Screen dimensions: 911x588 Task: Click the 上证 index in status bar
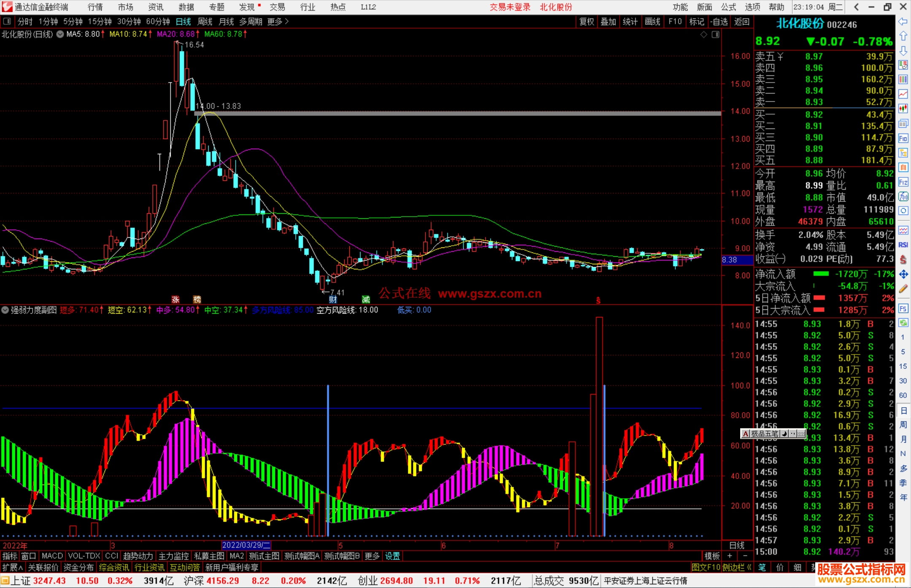pyautogui.click(x=21, y=581)
